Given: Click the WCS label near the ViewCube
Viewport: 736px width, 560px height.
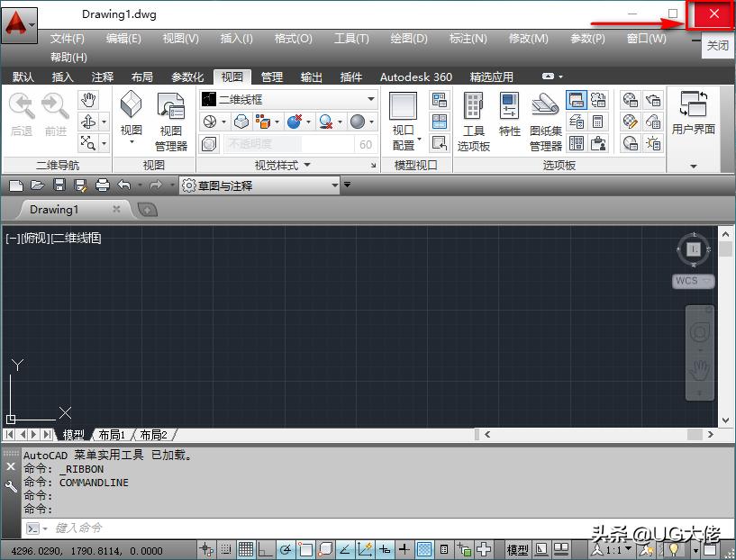Looking at the screenshot, I should [x=688, y=282].
